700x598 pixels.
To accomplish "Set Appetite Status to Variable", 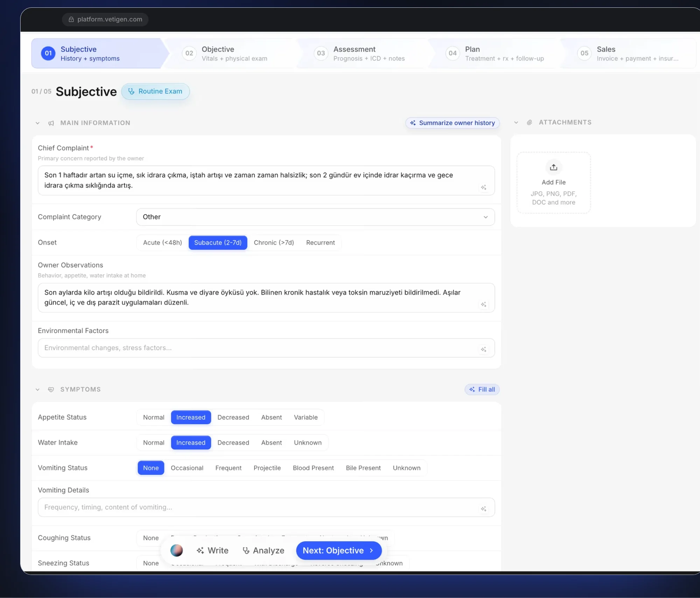I will click(x=306, y=417).
